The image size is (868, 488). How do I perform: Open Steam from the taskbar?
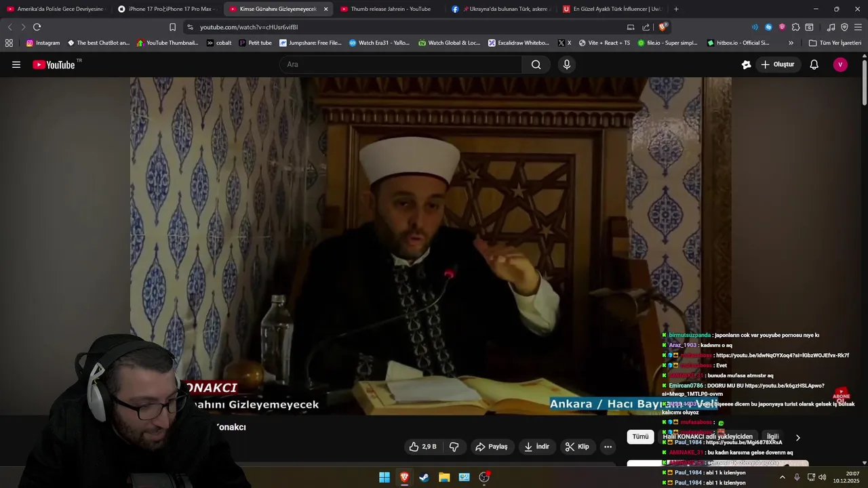[424, 477]
